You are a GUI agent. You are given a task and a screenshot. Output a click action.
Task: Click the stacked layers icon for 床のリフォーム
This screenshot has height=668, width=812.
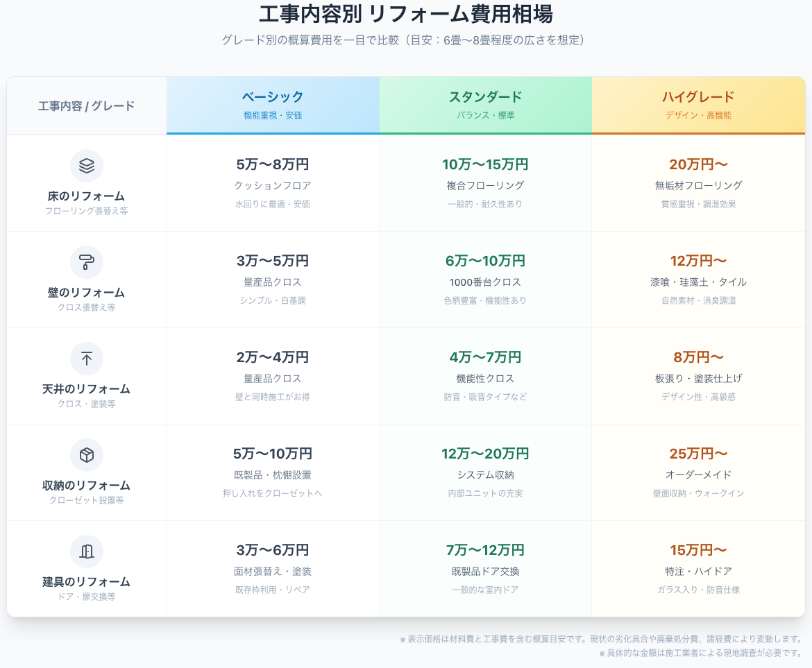(87, 166)
